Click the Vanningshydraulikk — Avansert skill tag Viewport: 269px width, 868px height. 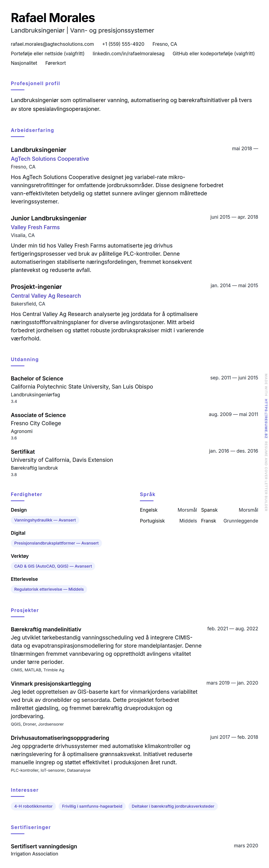[45, 520]
